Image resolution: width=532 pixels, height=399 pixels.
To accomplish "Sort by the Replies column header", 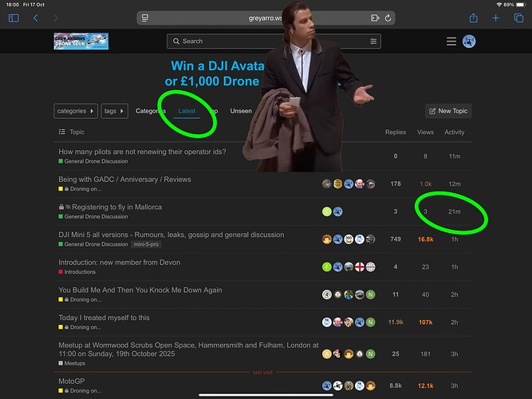I will 396,132.
